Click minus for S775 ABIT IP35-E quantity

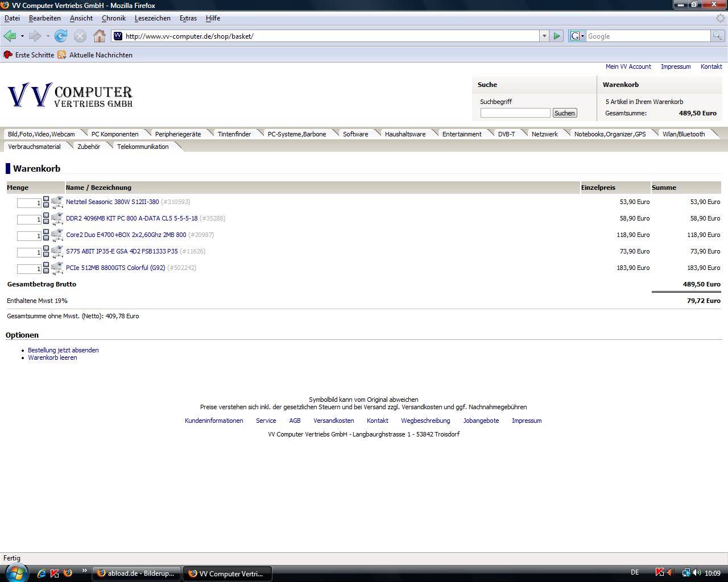click(x=46, y=254)
